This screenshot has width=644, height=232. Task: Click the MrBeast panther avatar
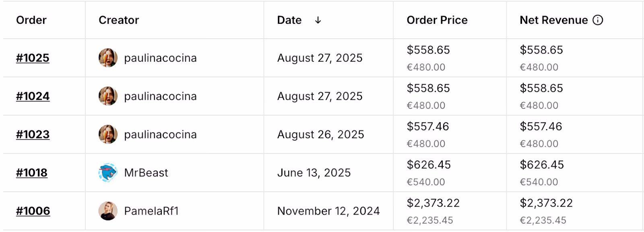click(x=108, y=173)
